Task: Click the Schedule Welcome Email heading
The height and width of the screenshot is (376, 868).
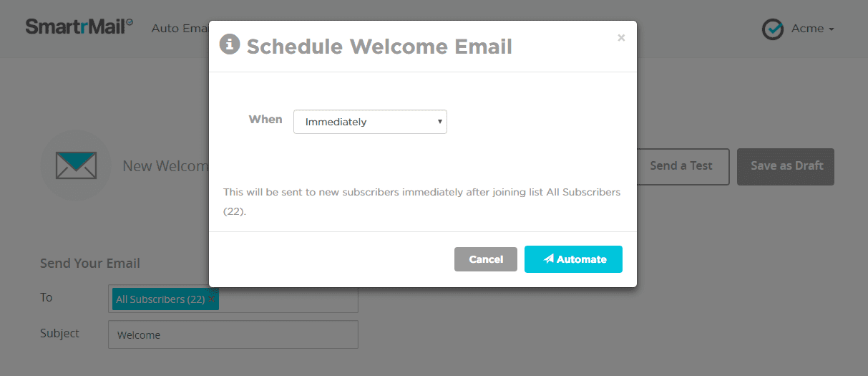Action: coord(379,47)
